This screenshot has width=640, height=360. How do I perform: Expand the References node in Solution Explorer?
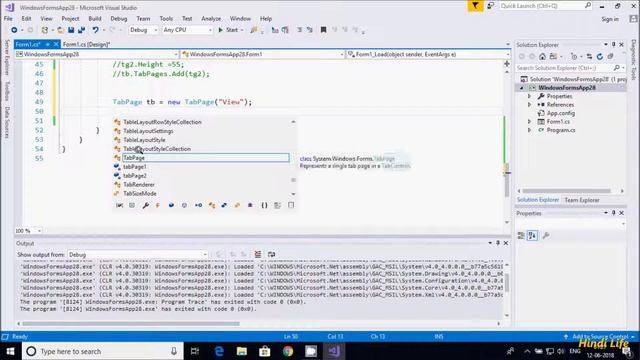tap(529, 105)
